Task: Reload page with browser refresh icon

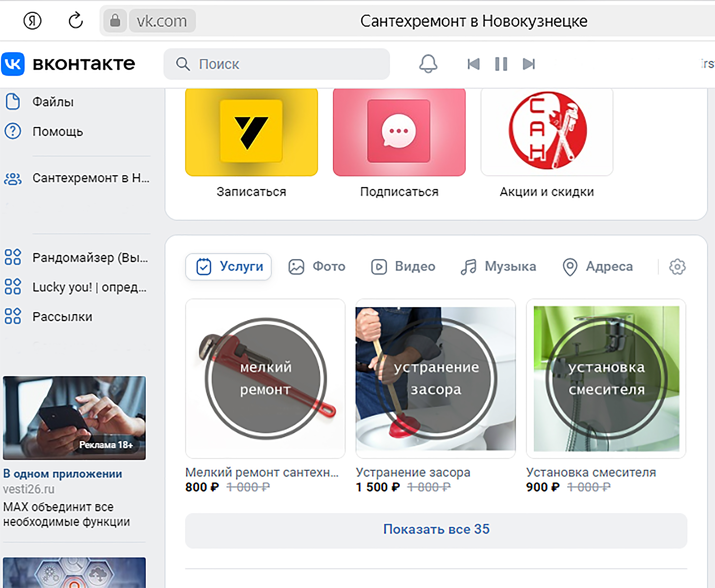Action: (76, 21)
